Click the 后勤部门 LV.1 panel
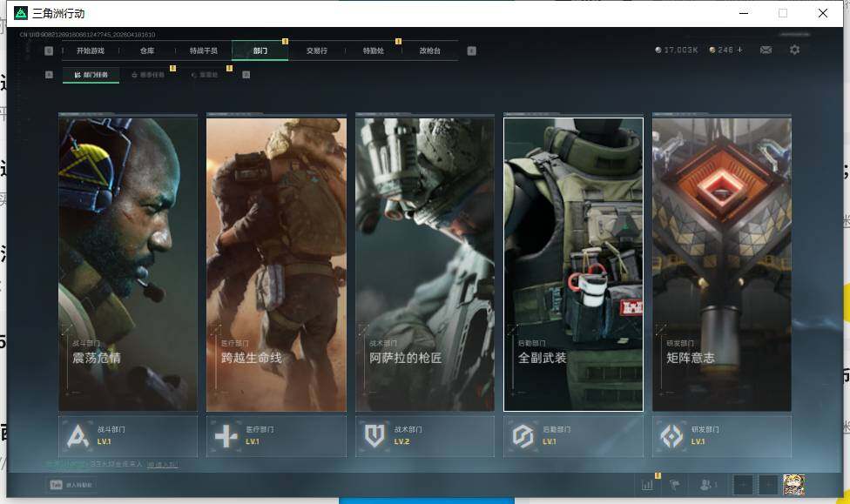This screenshot has height=504, width=850. [574, 436]
